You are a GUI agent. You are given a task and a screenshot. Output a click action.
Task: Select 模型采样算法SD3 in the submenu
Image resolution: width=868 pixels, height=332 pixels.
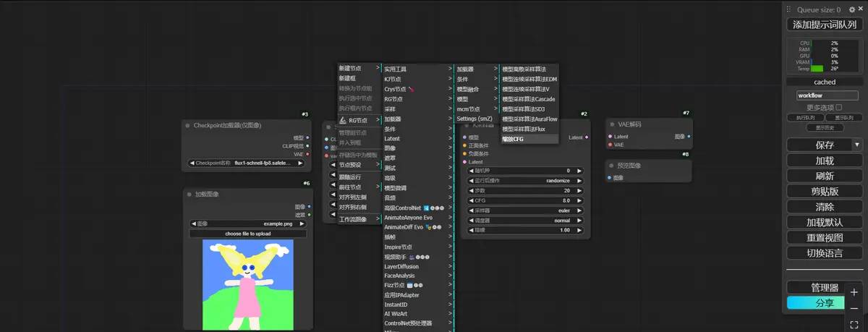point(529,108)
